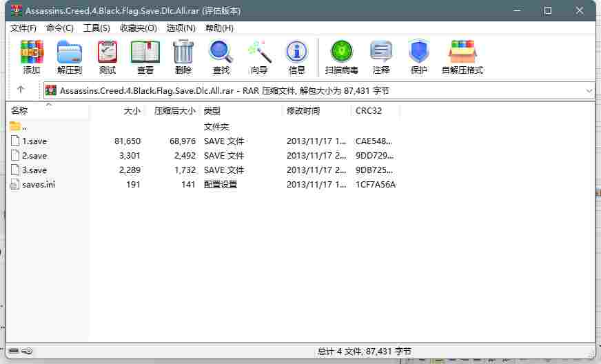Click the Comment (注释) icon
The height and width of the screenshot is (364, 601).
(x=381, y=52)
